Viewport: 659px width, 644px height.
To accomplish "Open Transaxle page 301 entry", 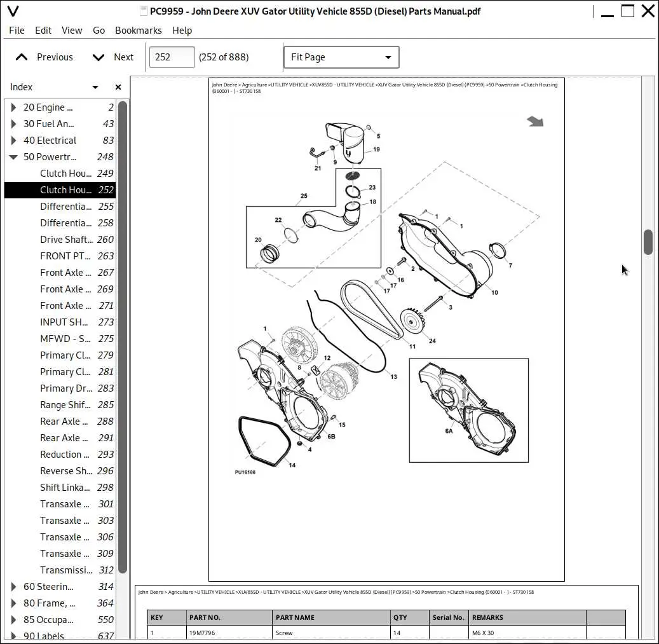I will point(60,504).
